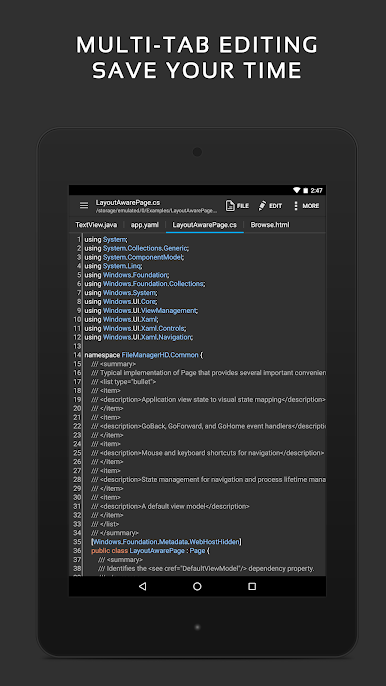The height and width of the screenshot is (686, 386).
Task: Select the LayoutAwarePage.cs tab
Action: click(x=204, y=225)
